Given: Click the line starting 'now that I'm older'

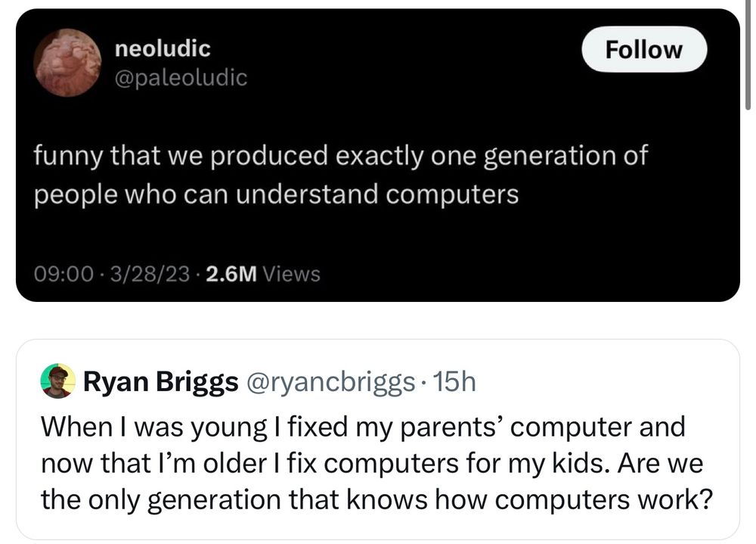Looking at the screenshot, I should click(x=370, y=463).
